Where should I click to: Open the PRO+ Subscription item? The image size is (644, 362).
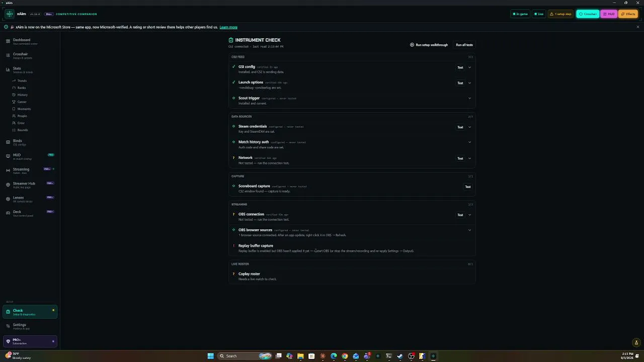point(30,341)
